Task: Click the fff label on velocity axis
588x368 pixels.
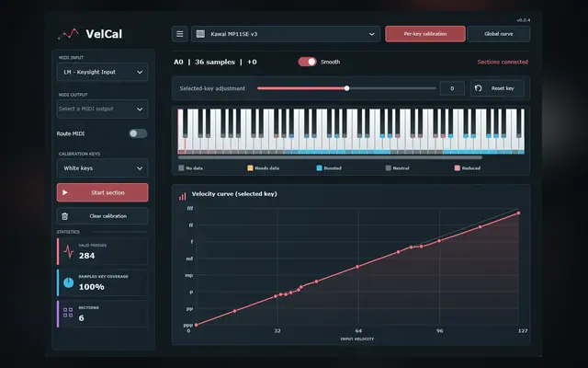Action: (x=190, y=208)
